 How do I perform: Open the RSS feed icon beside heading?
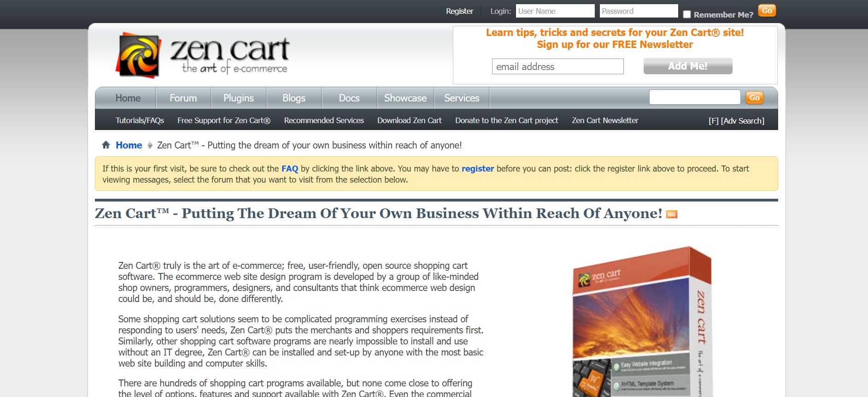tap(672, 214)
